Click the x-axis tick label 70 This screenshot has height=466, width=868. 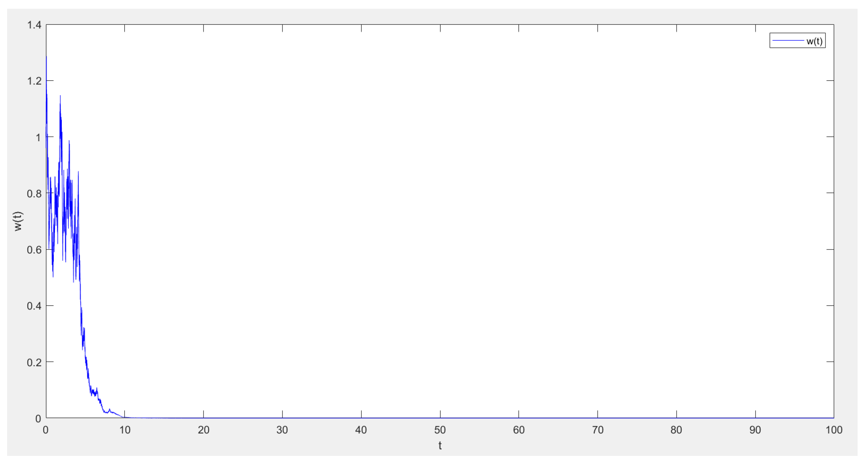(597, 430)
